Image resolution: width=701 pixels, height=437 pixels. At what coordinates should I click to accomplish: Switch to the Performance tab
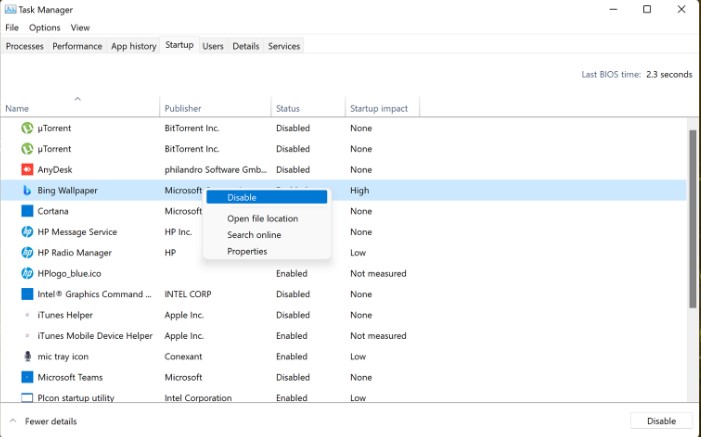tap(77, 46)
